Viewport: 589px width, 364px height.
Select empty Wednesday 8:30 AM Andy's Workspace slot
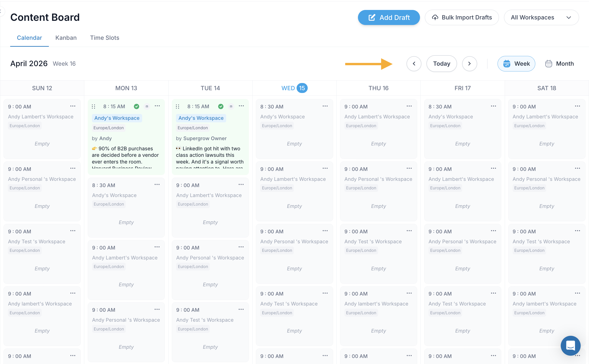[x=294, y=129]
